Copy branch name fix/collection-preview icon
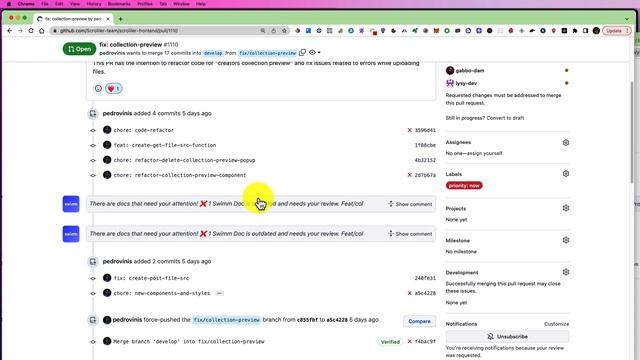 click(x=302, y=53)
